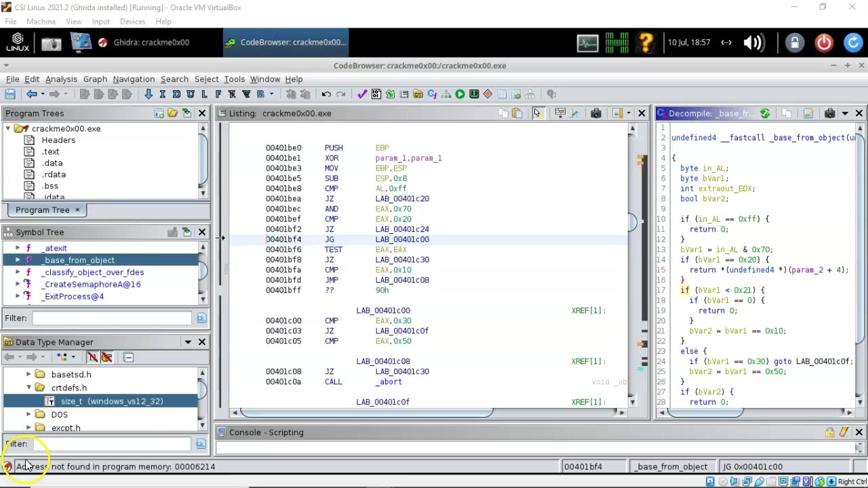Click the green Run script icon
The width and height of the screenshot is (868, 488).
460,94
